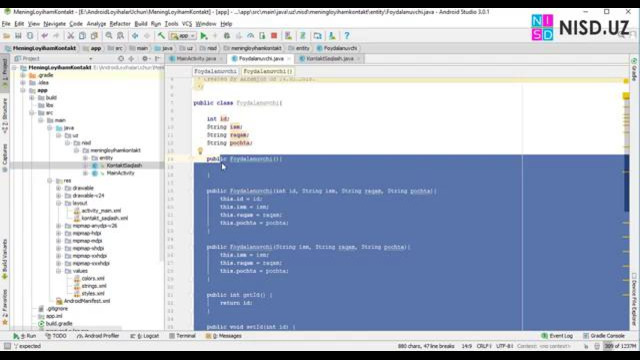Click the Hide Project panel icon

tap(157, 59)
